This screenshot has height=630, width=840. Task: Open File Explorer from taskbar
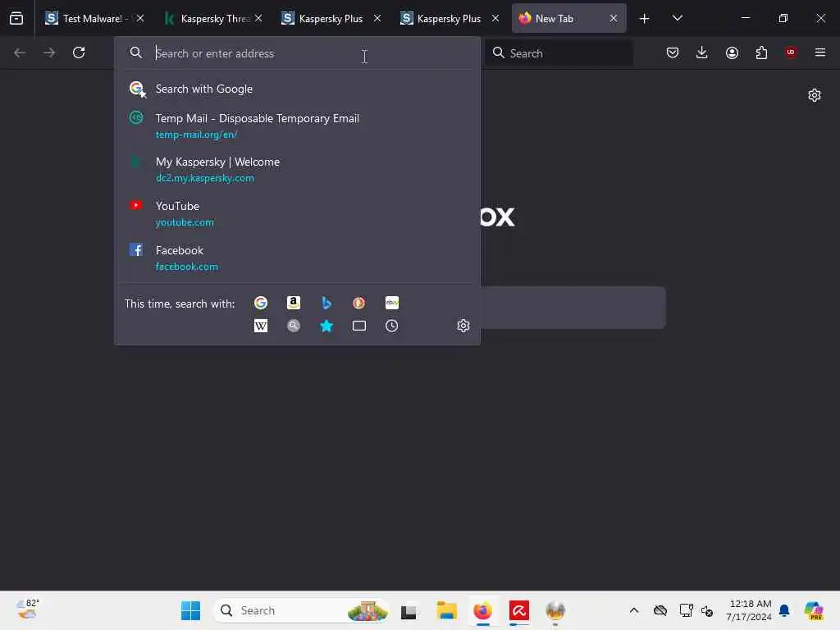tap(446, 610)
